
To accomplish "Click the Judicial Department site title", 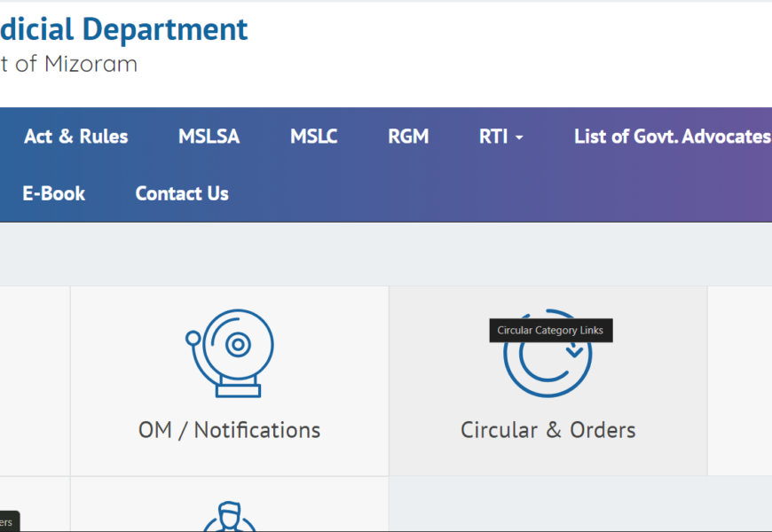I will coord(123,29).
